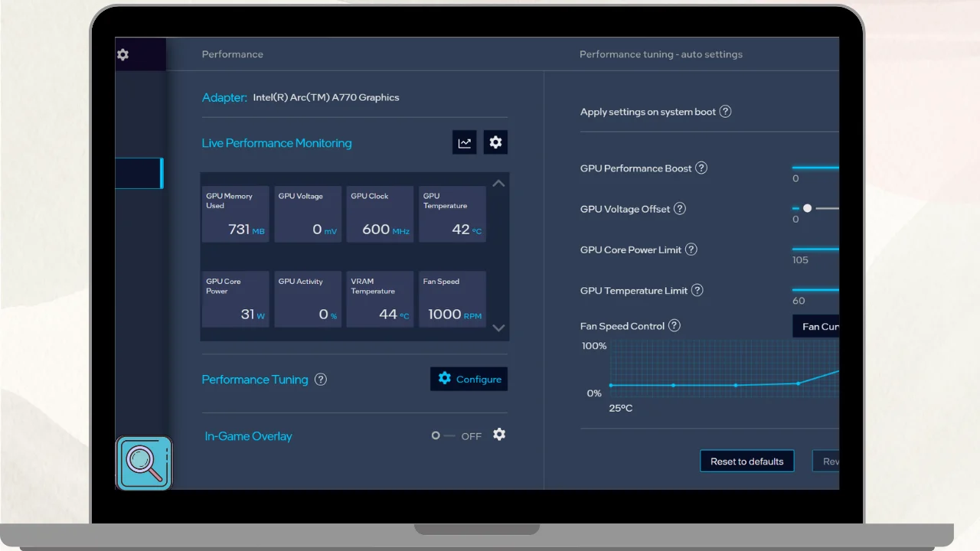Screen dimensions: 980x551
Task: Open In-Game Overlay settings gear
Action: click(x=499, y=435)
